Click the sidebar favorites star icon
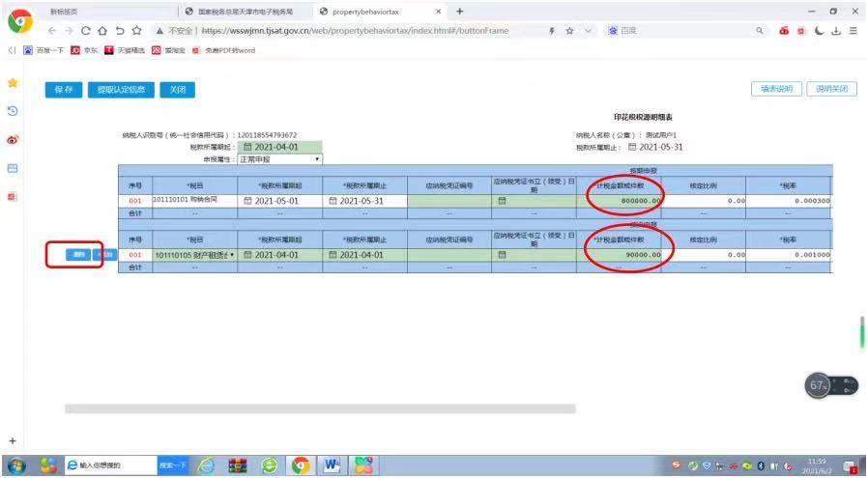 pyautogui.click(x=13, y=83)
